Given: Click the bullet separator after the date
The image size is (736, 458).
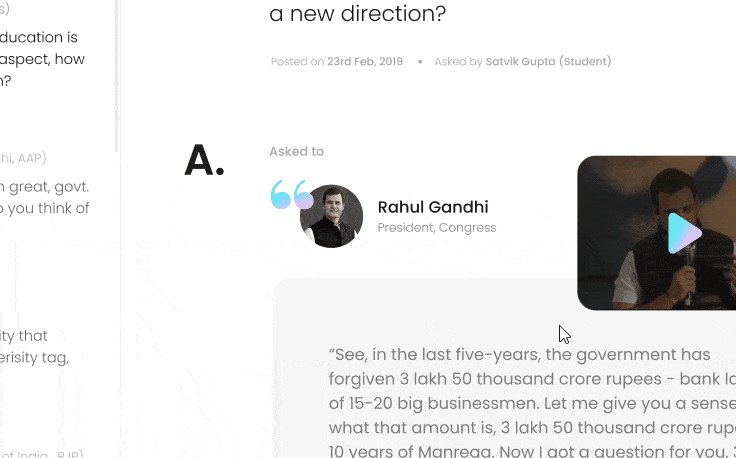Looking at the screenshot, I should pyautogui.click(x=420, y=62).
